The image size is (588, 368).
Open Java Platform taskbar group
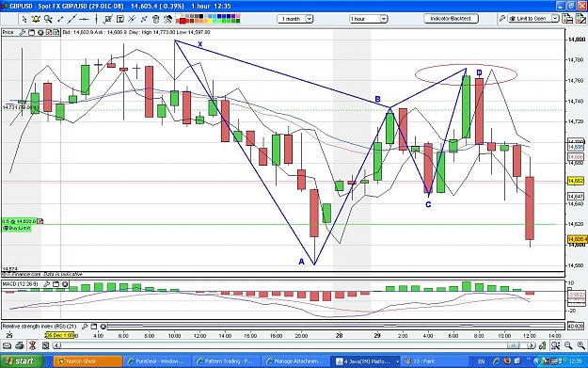pyautogui.click(x=367, y=361)
